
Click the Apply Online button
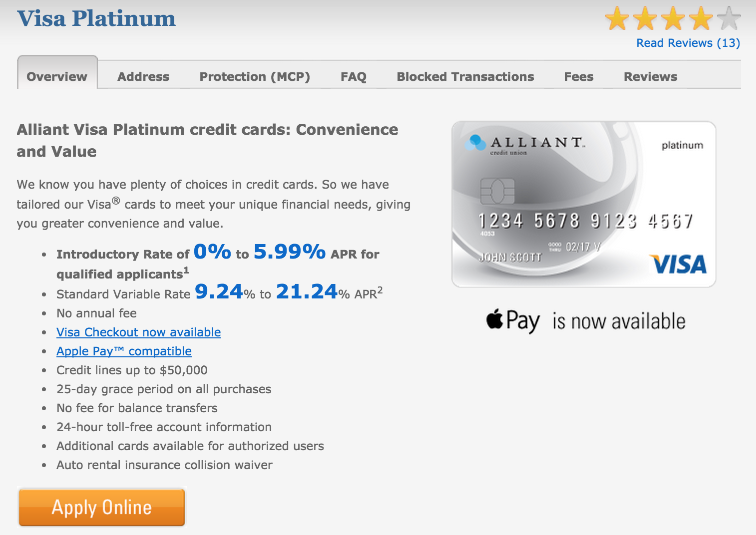pyautogui.click(x=102, y=507)
